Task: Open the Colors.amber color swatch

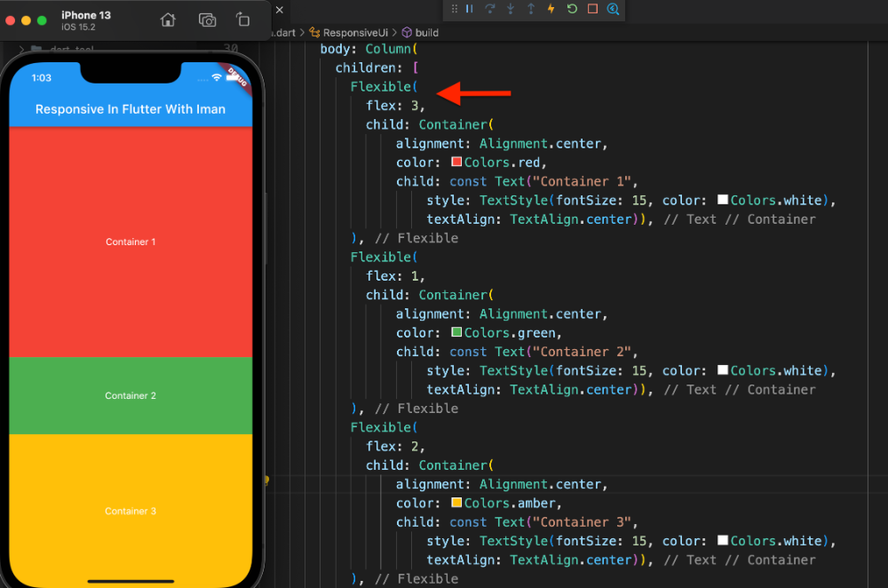Action: [456, 503]
